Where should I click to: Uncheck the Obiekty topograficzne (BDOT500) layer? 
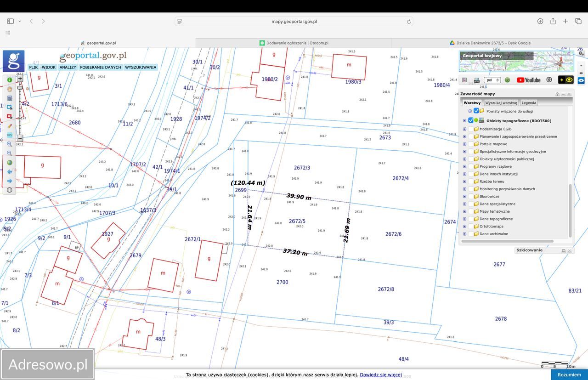pyautogui.click(x=471, y=121)
